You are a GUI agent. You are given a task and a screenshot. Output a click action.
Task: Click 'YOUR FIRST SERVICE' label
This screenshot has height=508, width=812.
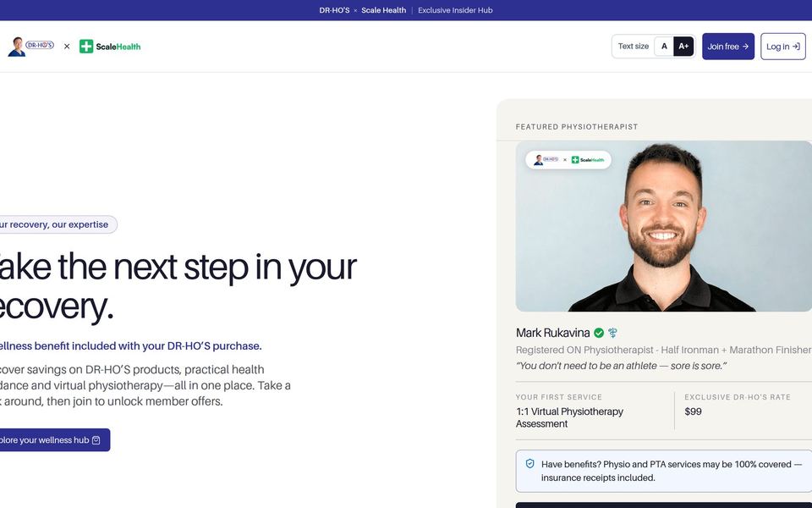point(559,397)
